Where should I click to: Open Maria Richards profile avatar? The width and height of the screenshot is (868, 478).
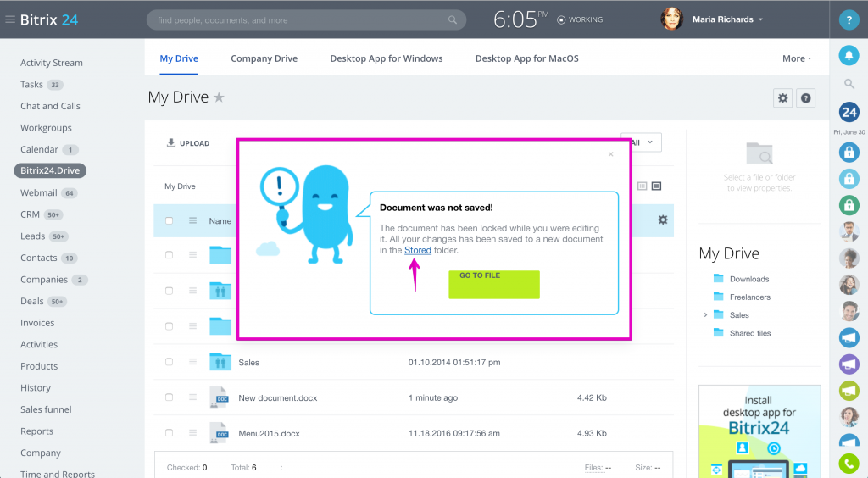(x=671, y=19)
